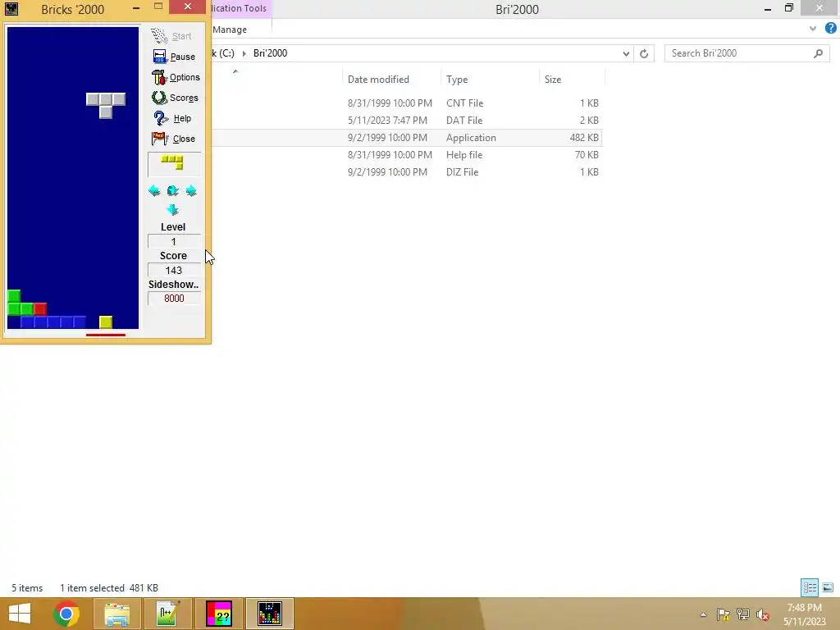This screenshot has width=840, height=630.
Task: Click the 70 KB size cell
Action: [587, 155]
